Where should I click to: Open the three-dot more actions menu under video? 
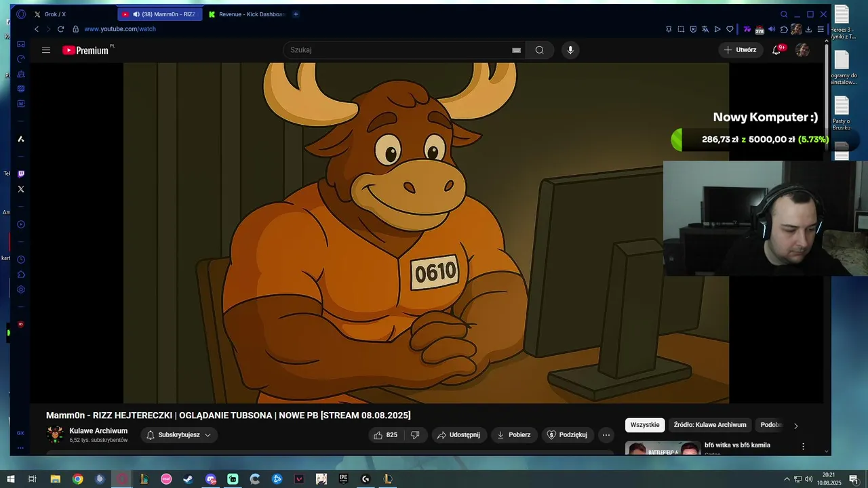(x=606, y=435)
